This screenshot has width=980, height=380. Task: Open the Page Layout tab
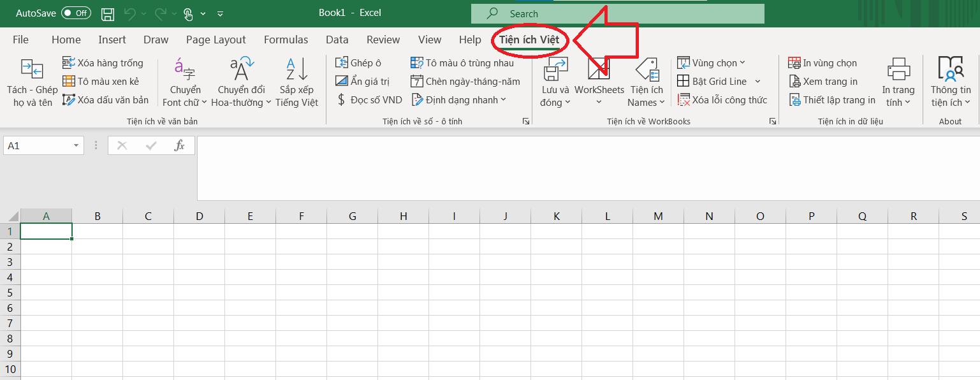(216, 40)
